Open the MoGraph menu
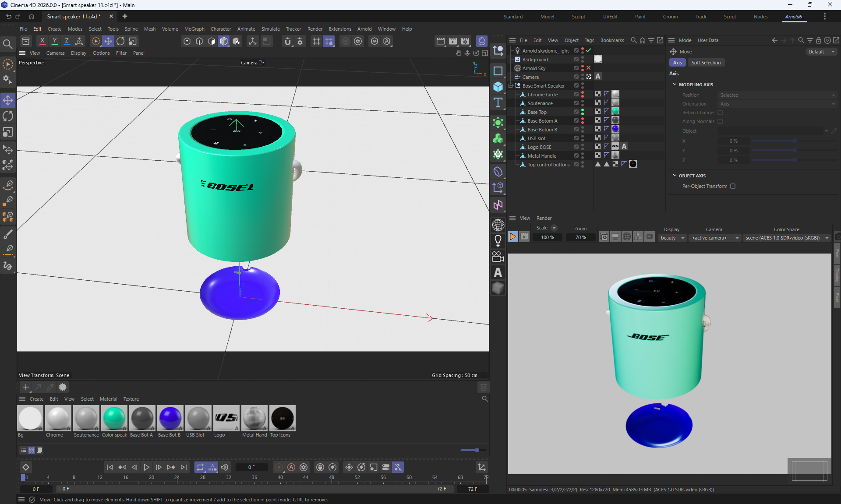The height and width of the screenshot is (504, 841). 194,29
